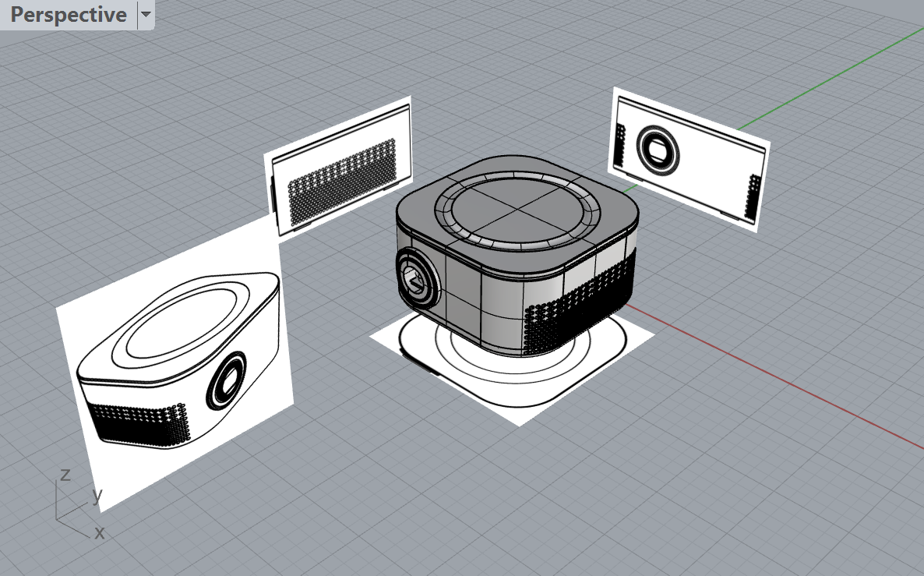Click the Perspective viewport title label
The width and height of the screenshot is (924, 576).
point(69,15)
